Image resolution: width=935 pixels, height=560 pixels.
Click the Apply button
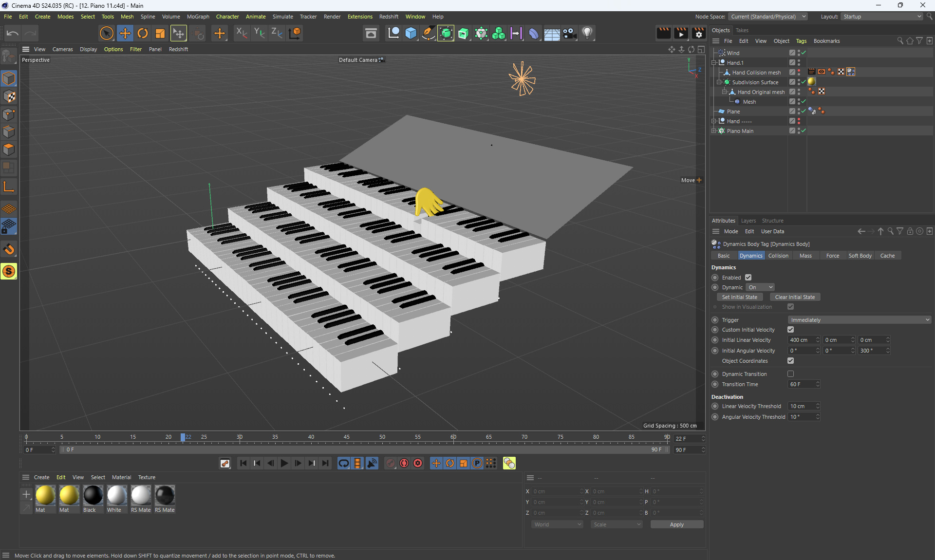pos(676,524)
